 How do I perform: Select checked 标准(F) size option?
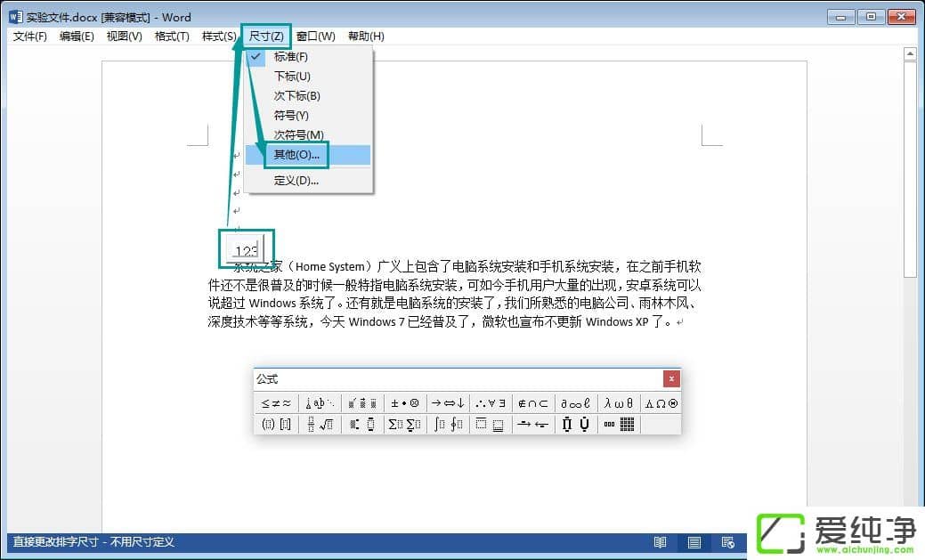pyautogui.click(x=291, y=57)
